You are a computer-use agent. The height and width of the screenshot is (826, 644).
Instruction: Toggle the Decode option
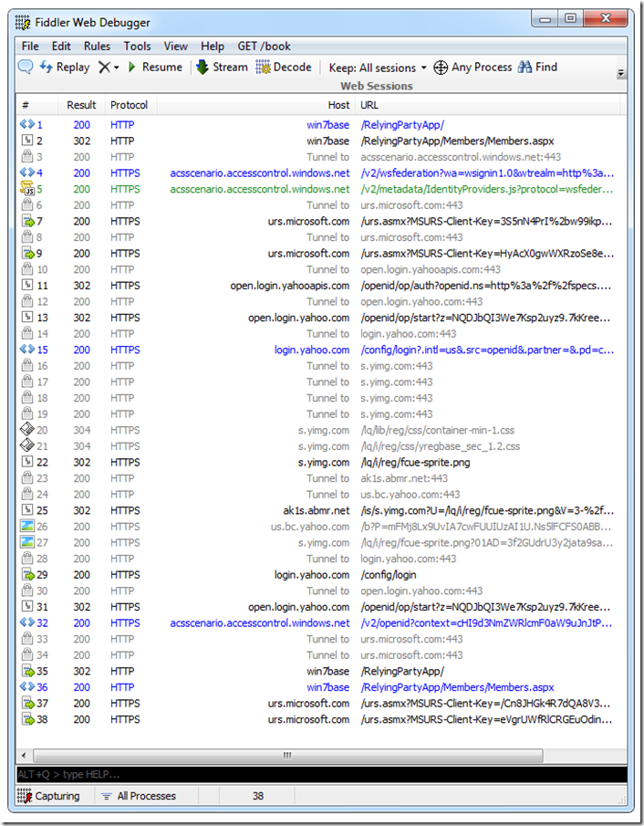[x=284, y=68]
